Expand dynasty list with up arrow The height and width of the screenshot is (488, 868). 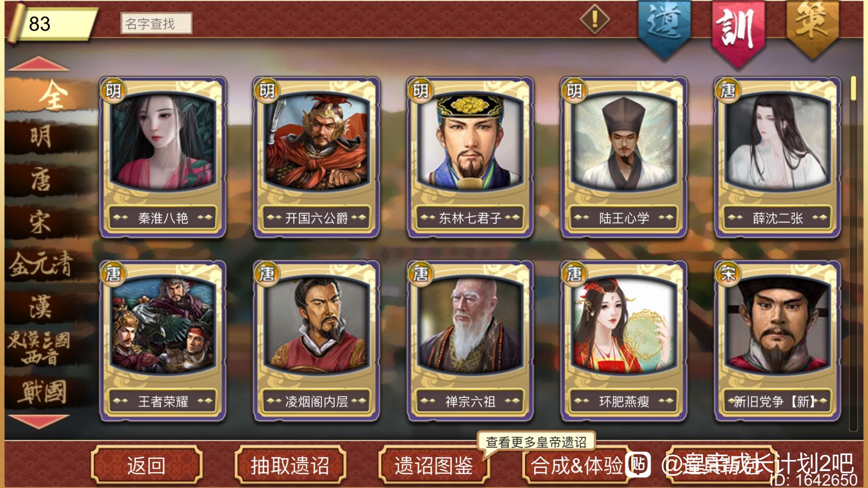coord(39,64)
